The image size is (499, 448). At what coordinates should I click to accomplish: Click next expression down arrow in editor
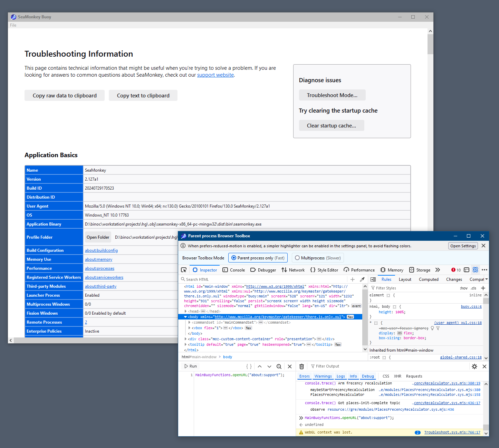(x=269, y=366)
